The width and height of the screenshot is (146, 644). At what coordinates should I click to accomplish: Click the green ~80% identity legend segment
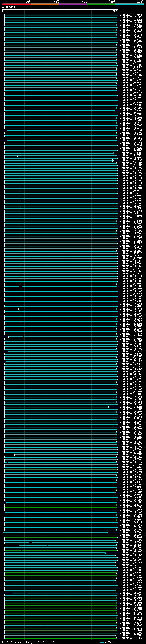click(x=101, y=4)
